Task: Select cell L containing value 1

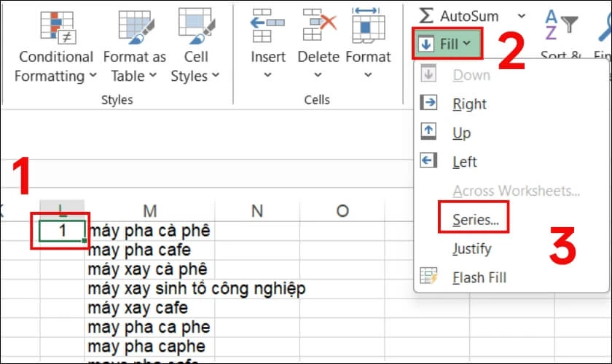Action: [x=62, y=231]
